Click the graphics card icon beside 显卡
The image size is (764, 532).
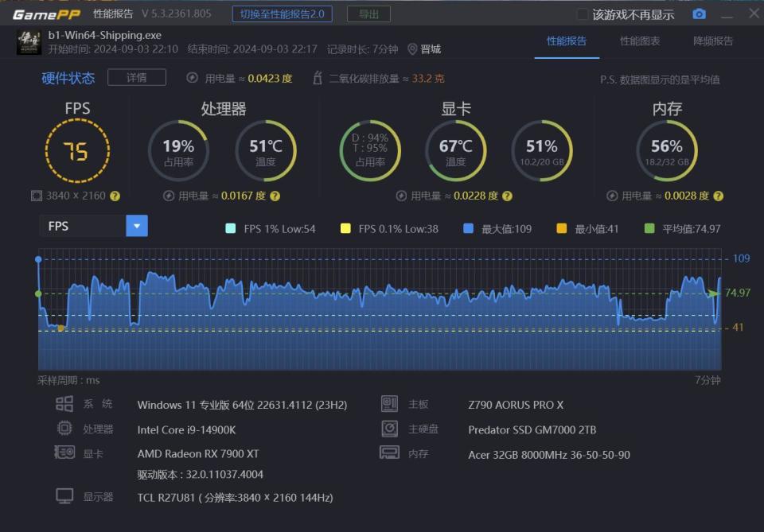pos(64,452)
